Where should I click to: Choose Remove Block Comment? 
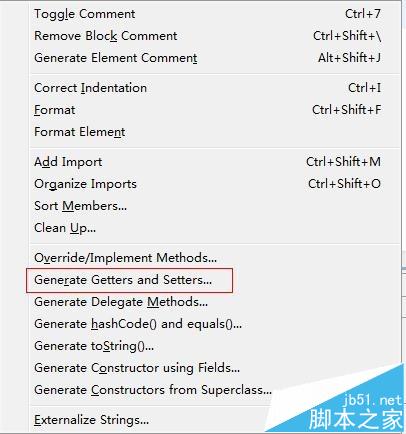click(x=215, y=36)
